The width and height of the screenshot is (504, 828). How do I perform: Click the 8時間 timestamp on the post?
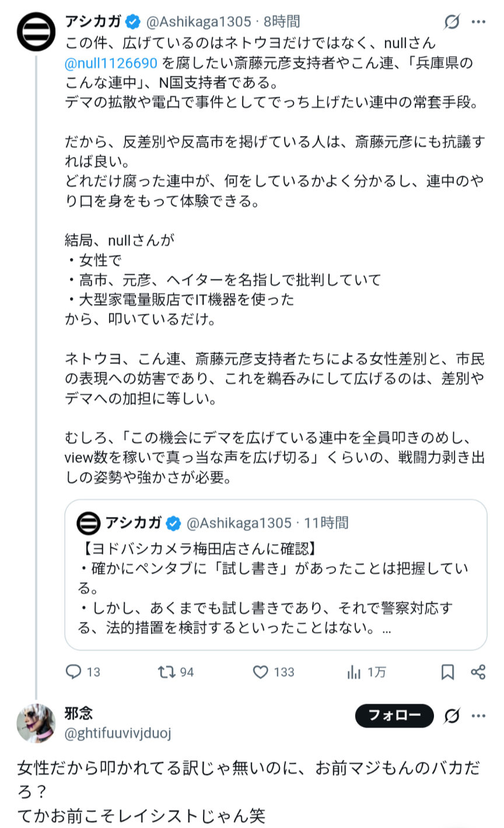point(281,22)
